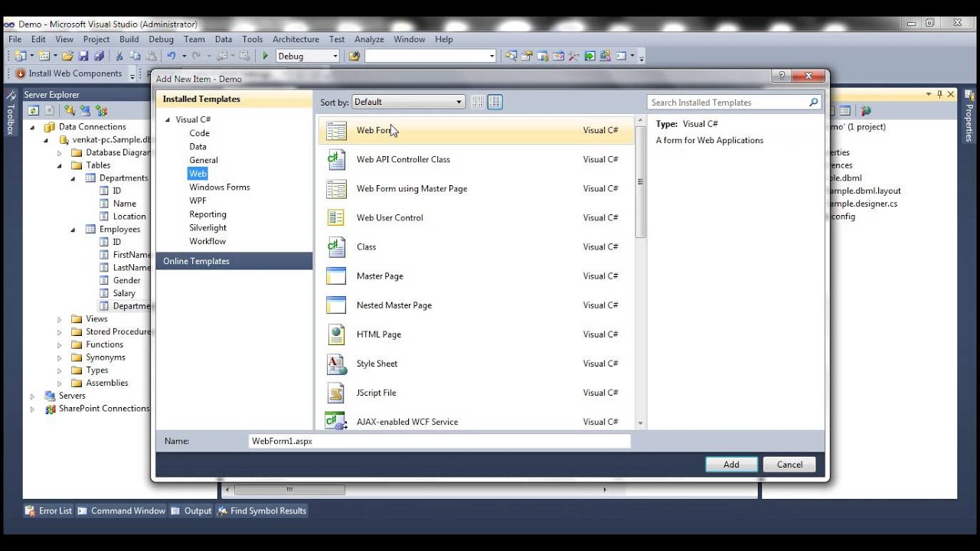This screenshot has height=551, width=980.
Task: Pick the Web Form using Master Page icon
Action: coord(336,189)
